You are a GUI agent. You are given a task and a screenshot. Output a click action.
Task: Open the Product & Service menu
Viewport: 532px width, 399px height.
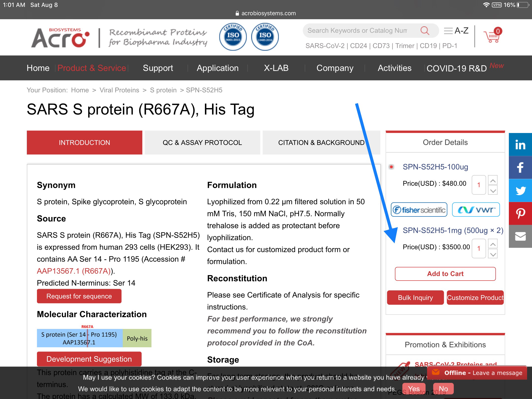point(92,68)
